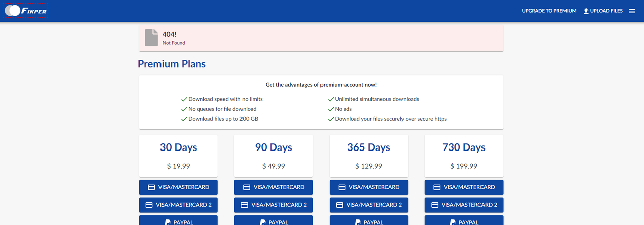Click the upload arrow icon
Screen dimensions: 644x225
(x=586, y=11)
